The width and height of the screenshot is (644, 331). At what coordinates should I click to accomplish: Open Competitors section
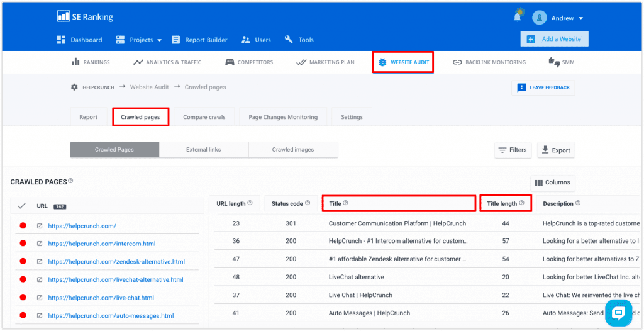point(249,62)
